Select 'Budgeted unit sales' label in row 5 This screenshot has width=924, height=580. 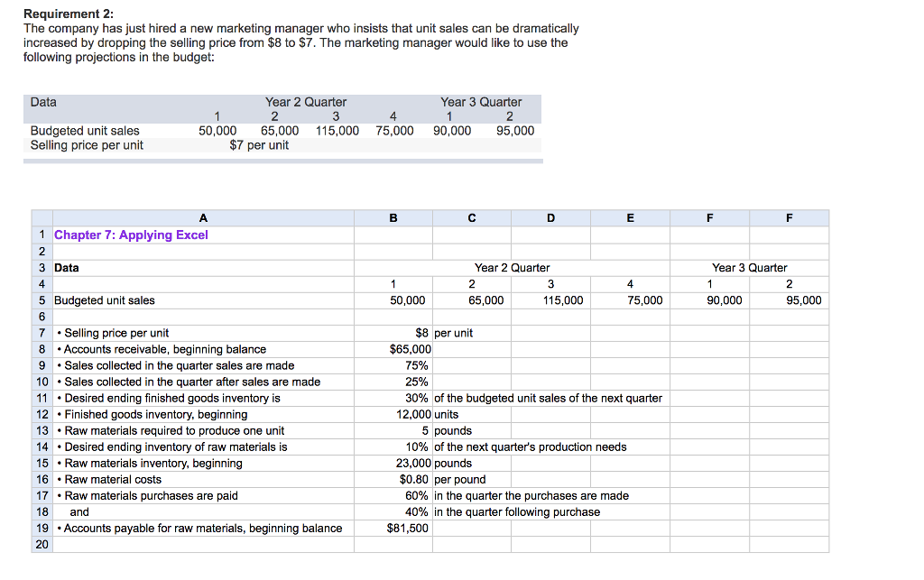click(203, 300)
